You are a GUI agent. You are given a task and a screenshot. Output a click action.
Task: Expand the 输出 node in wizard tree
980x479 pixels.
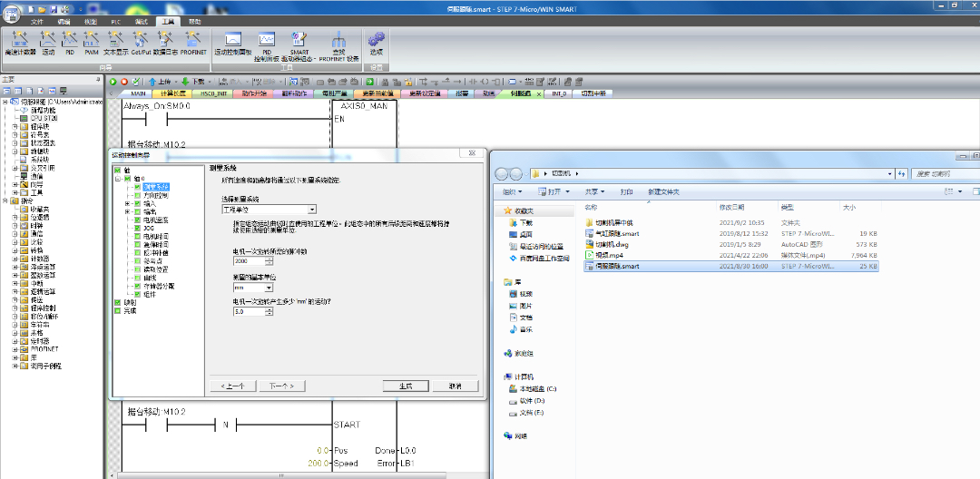128,211
